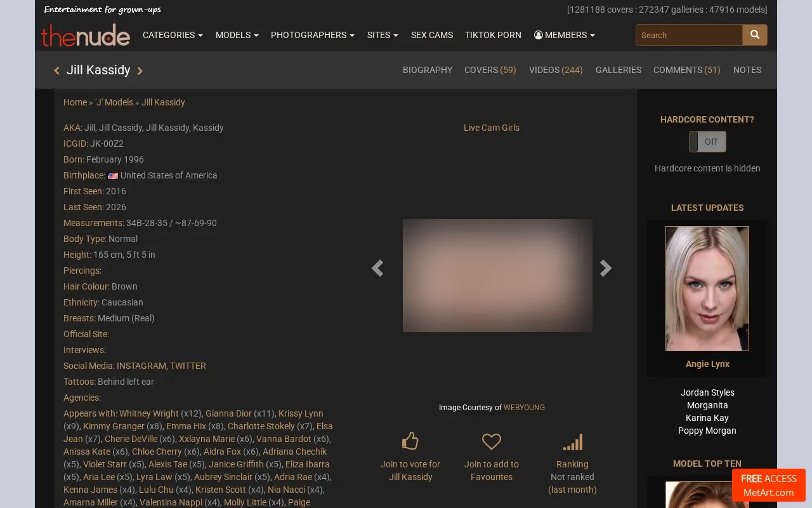Open the TikTok Porn menu item
Viewport: 812px width, 508px height.
(493, 35)
